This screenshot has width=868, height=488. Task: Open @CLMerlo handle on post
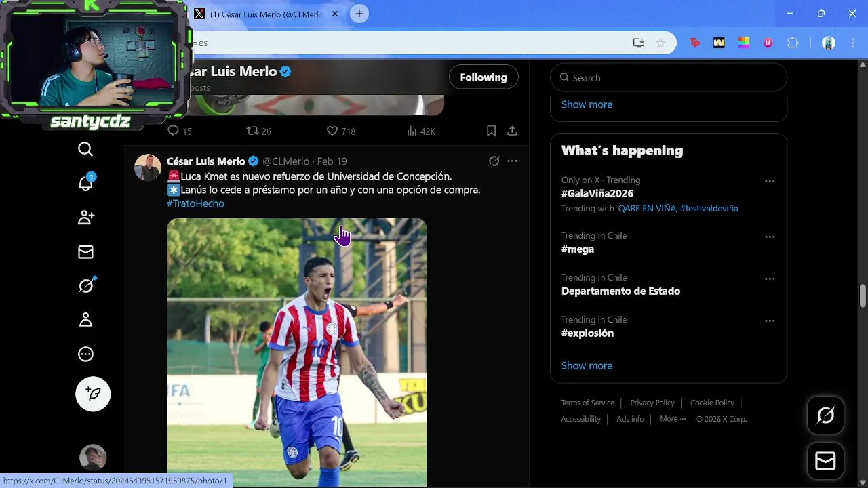point(285,161)
